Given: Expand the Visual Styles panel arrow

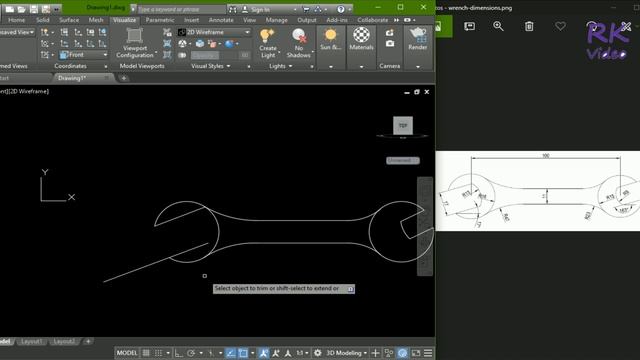Looking at the screenshot, I should point(229,66).
